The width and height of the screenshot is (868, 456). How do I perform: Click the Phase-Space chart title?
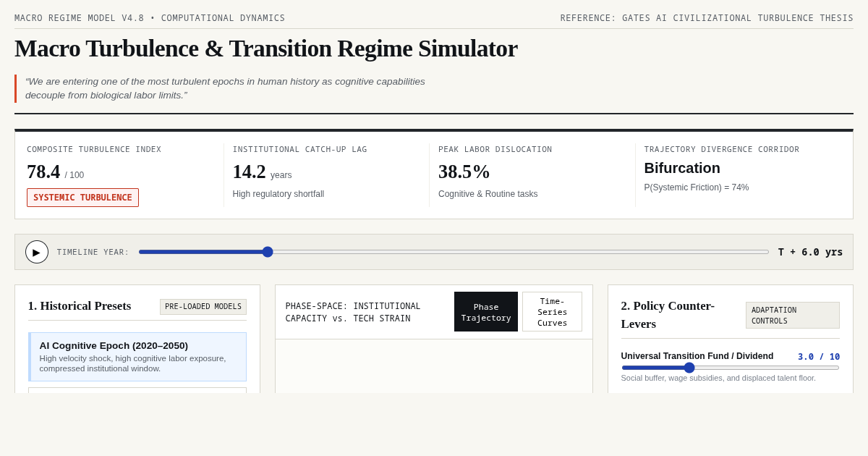pos(353,312)
